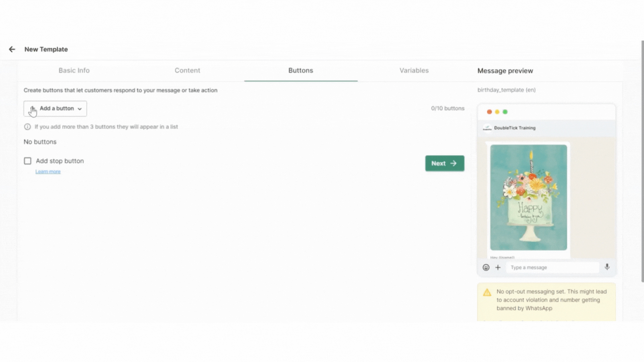This screenshot has width=644, height=362.
Task: Click the green dot in preview window
Action: click(x=505, y=112)
